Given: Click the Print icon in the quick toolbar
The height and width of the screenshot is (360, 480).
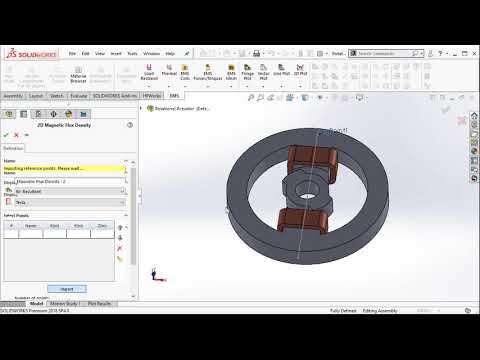Looking at the screenshot, I should point(256,53).
